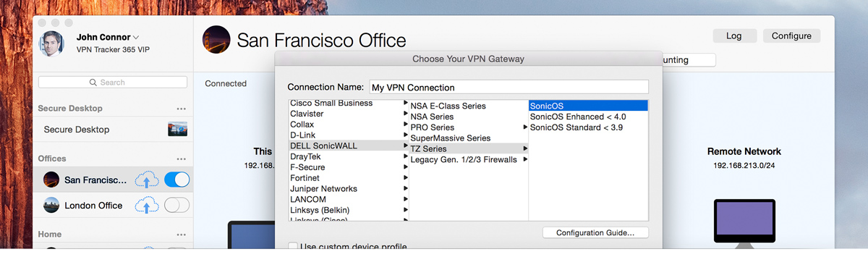868x265 pixels.
Task: Turn on the London Office connection switch
Action: click(177, 205)
